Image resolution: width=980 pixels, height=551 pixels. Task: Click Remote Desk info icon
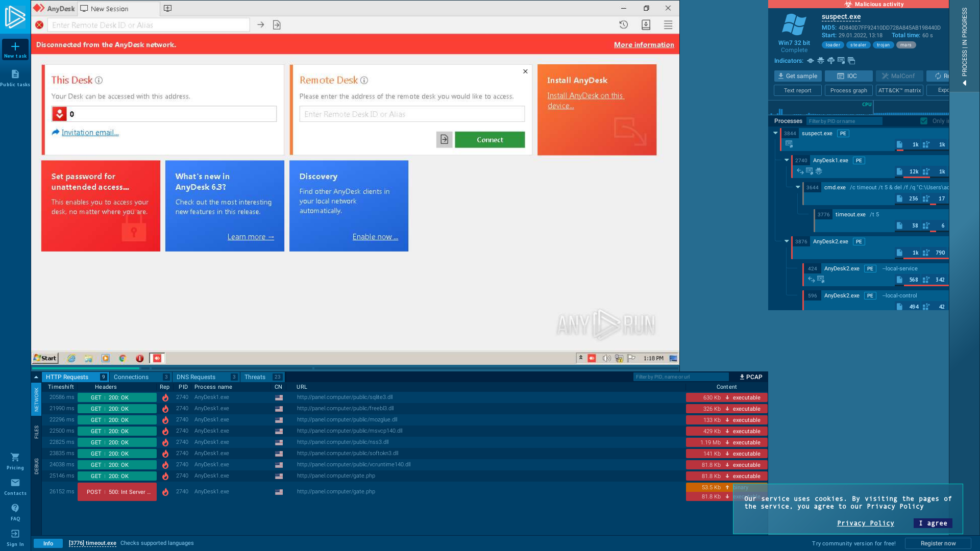point(364,80)
